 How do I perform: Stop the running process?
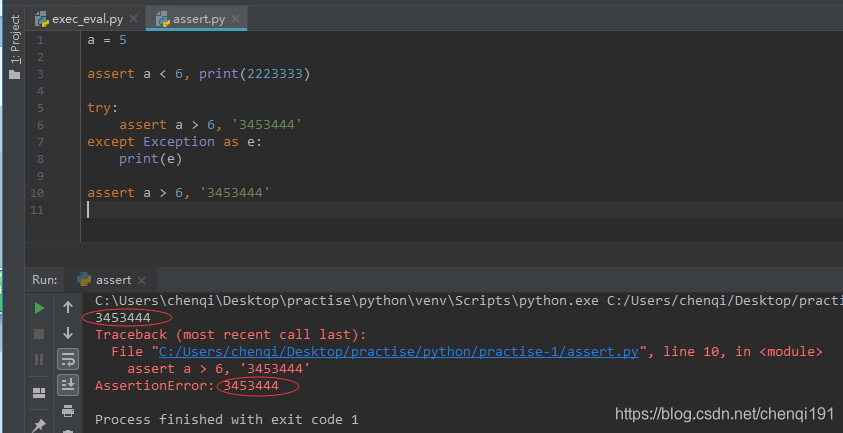pyautogui.click(x=39, y=334)
